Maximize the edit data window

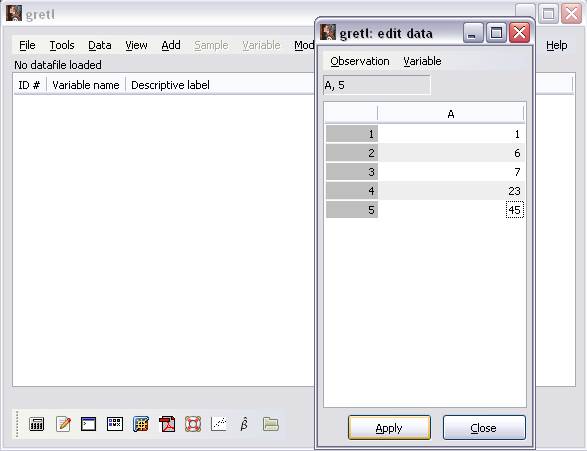(x=496, y=32)
